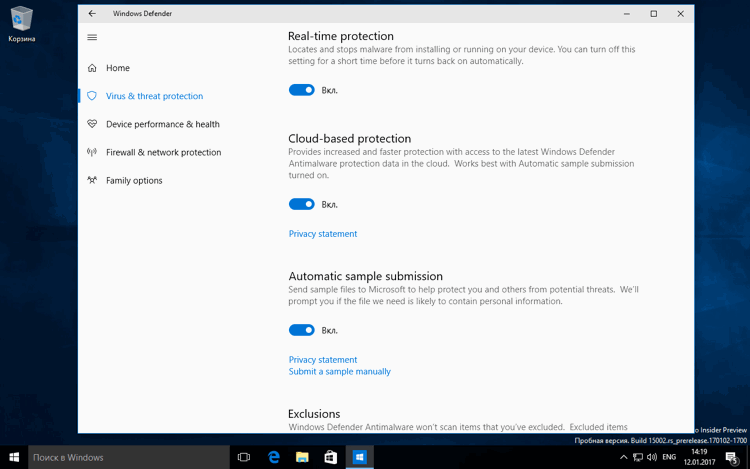Click the Firewall antenna icon
750x469 pixels.
coord(92,152)
